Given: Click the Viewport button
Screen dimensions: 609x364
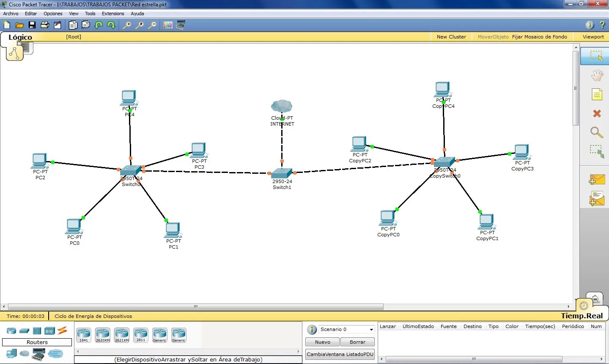Looking at the screenshot, I should coord(593,37).
